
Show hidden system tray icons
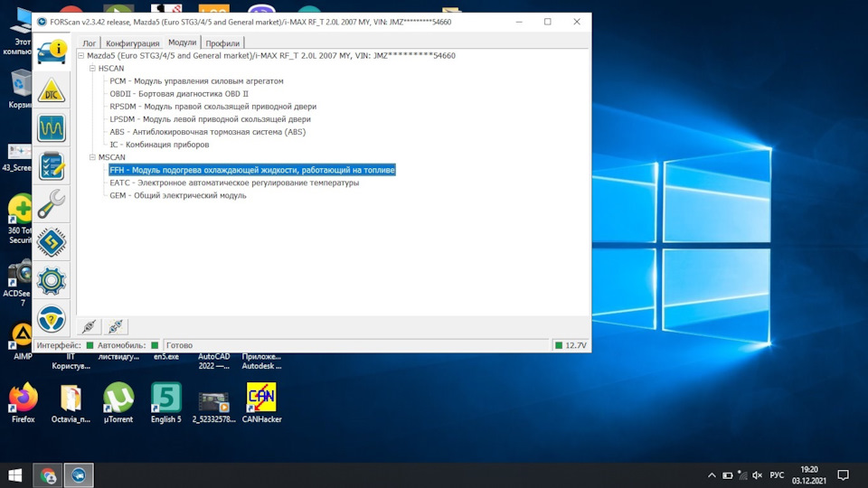click(712, 475)
